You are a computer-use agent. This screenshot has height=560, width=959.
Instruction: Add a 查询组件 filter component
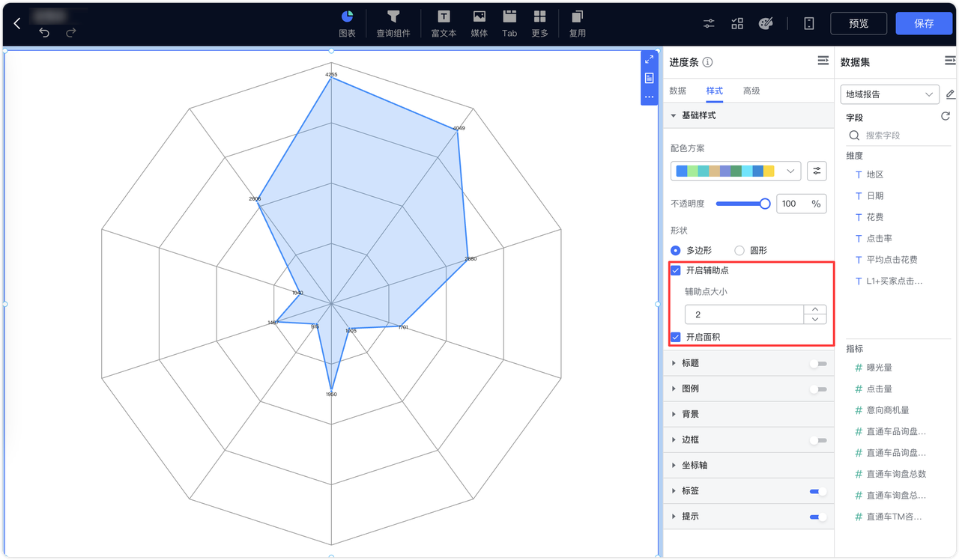[x=393, y=24]
